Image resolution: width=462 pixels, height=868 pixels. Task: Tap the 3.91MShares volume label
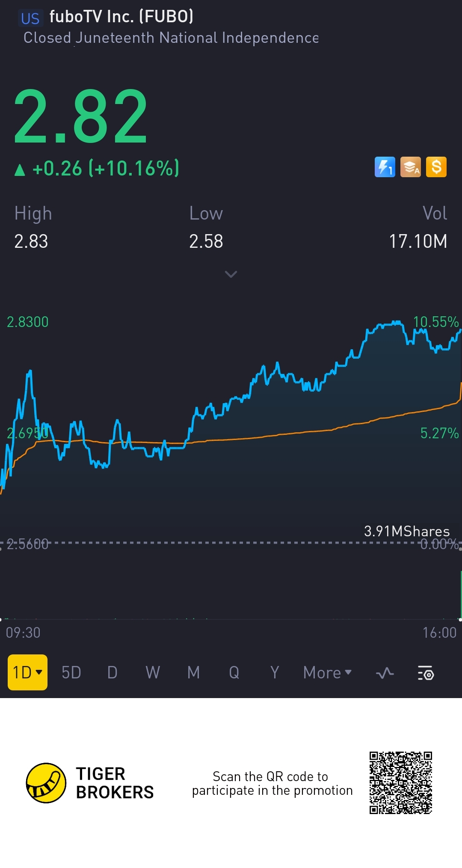[x=407, y=531]
